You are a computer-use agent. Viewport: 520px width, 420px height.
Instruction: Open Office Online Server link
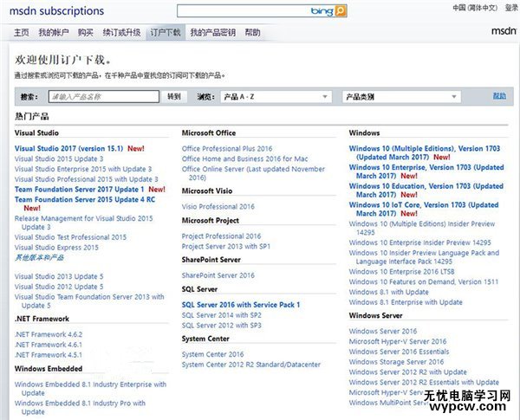pos(253,173)
